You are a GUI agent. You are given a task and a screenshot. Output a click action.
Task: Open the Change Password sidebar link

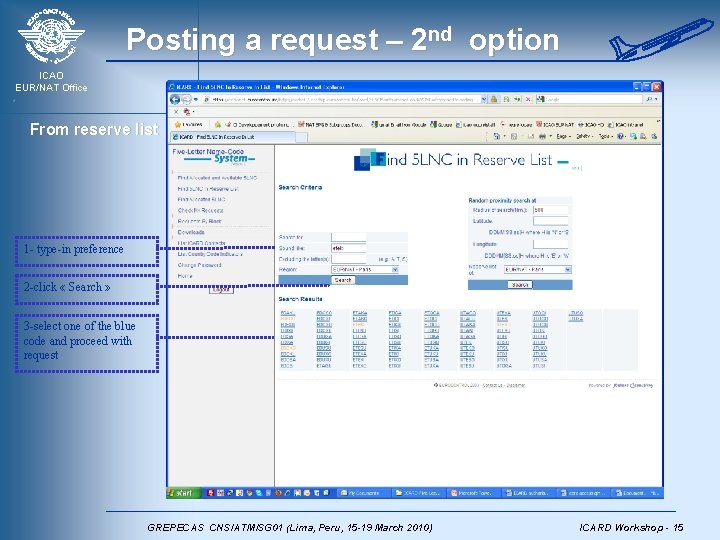(x=199, y=265)
